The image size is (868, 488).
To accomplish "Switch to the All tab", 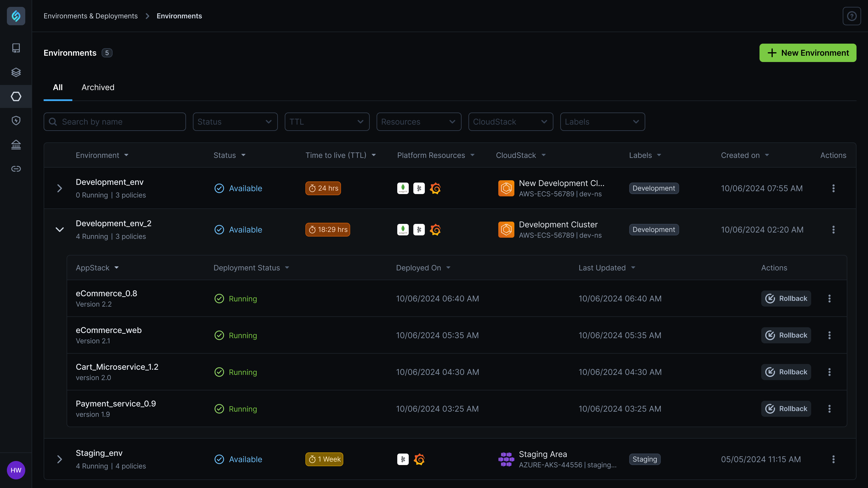I will pos(58,87).
